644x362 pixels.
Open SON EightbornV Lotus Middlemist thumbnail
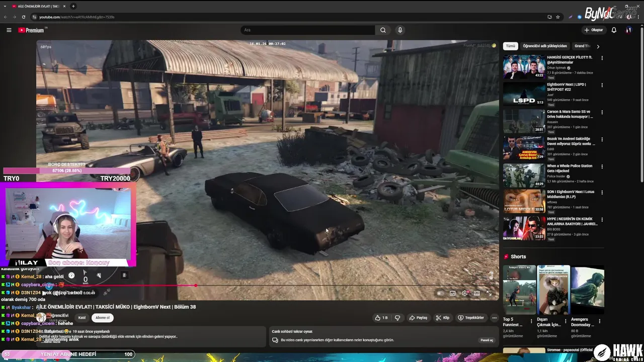pyautogui.click(x=524, y=201)
